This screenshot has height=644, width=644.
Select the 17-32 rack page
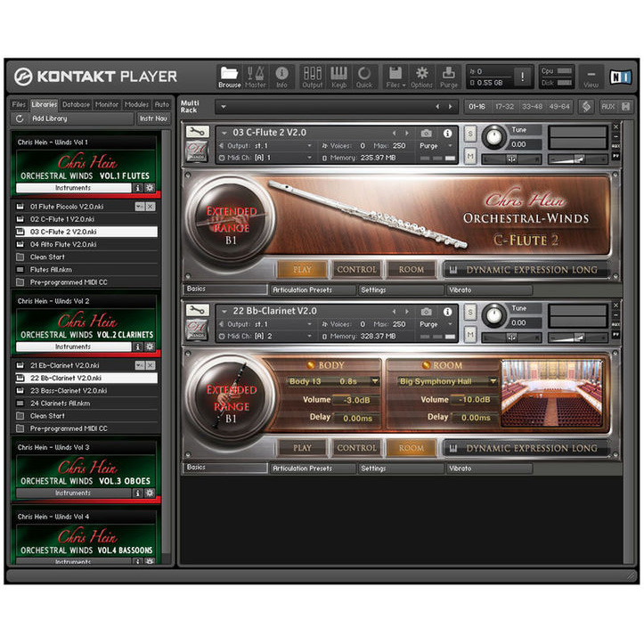[x=504, y=107]
